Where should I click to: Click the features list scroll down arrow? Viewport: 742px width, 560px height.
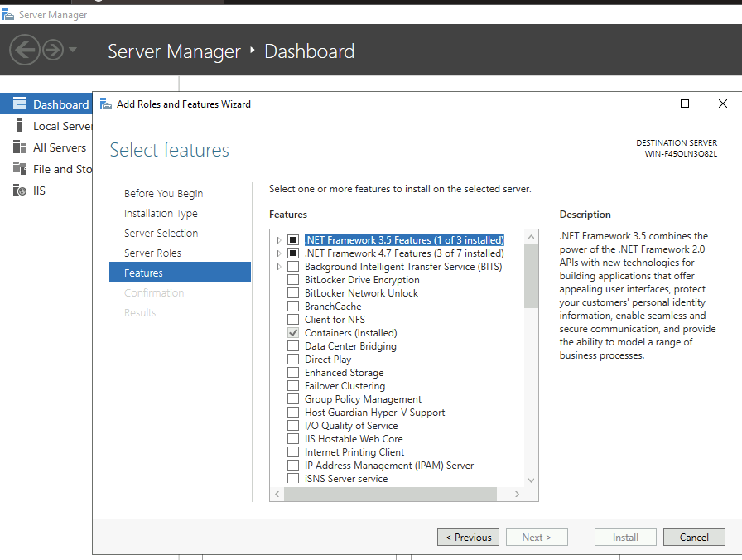click(531, 480)
